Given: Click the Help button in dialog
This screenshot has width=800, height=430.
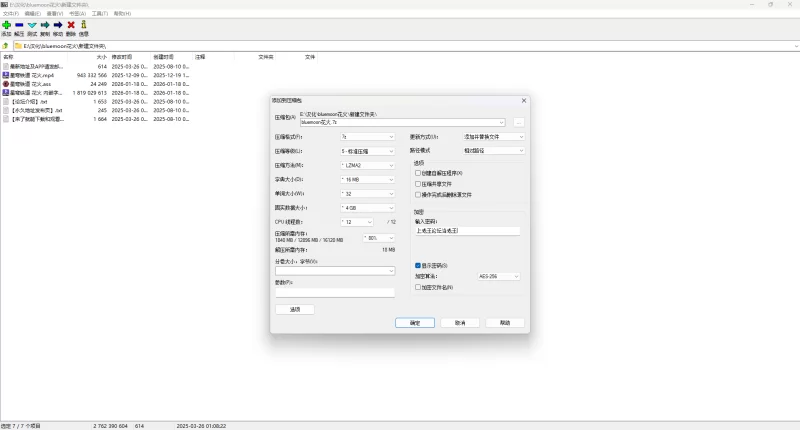Looking at the screenshot, I should [505, 323].
